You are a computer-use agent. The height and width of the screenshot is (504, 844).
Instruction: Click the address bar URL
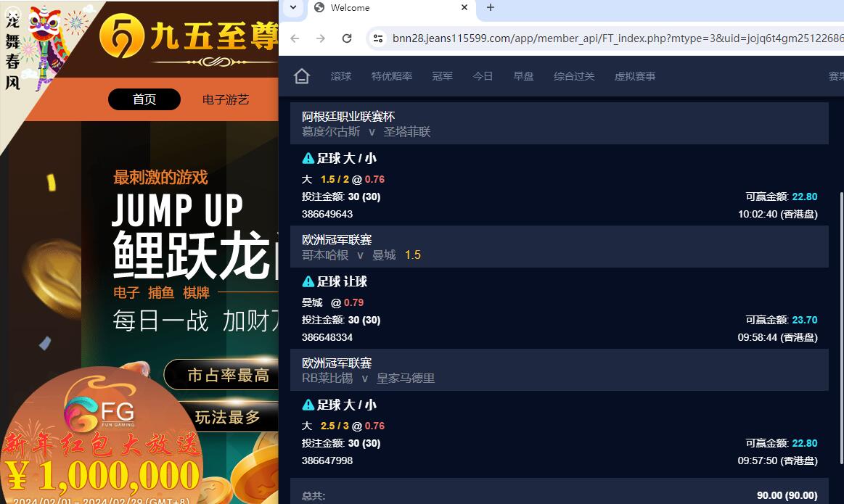617,38
